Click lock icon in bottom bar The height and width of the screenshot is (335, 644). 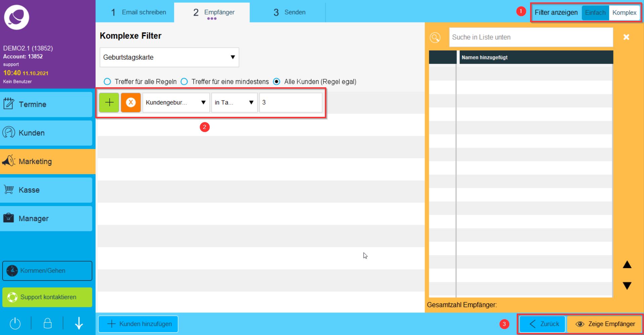48,323
